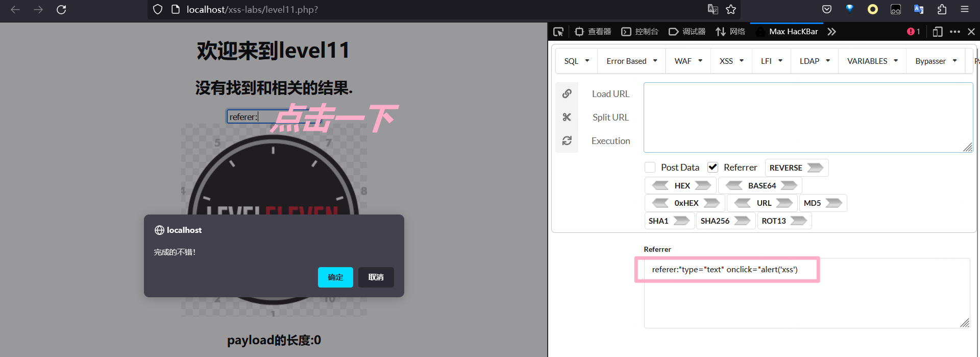Show more devtools tabs via chevron
Image resolution: width=980 pixels, height=357 pixels.
831,32
